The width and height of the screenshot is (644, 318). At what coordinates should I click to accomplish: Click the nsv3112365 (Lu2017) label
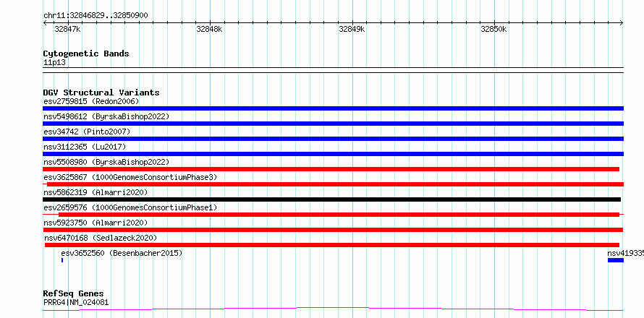[85, 147]
